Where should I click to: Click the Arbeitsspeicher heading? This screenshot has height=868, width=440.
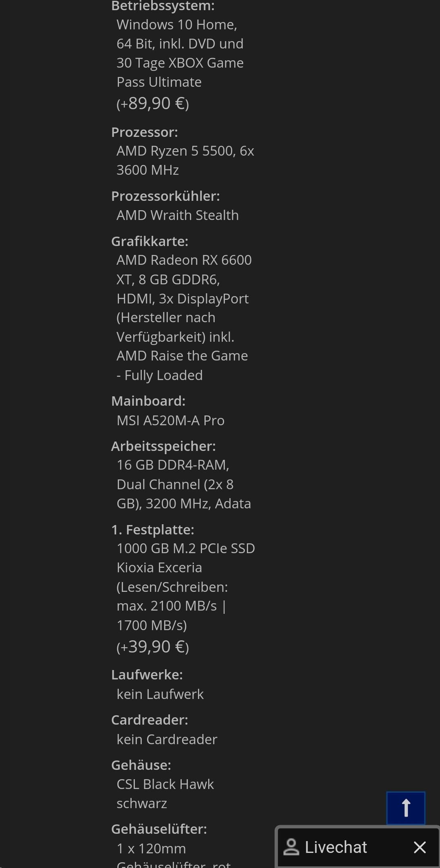coord(164,446)
